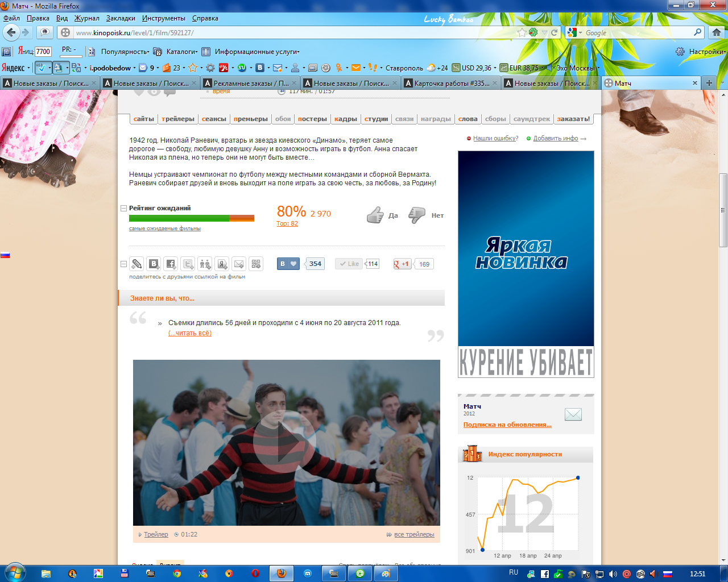Open Yandex toolbar bookmarks star icon
The width and height of the screenshot is (728, 582).
[193, 68]
